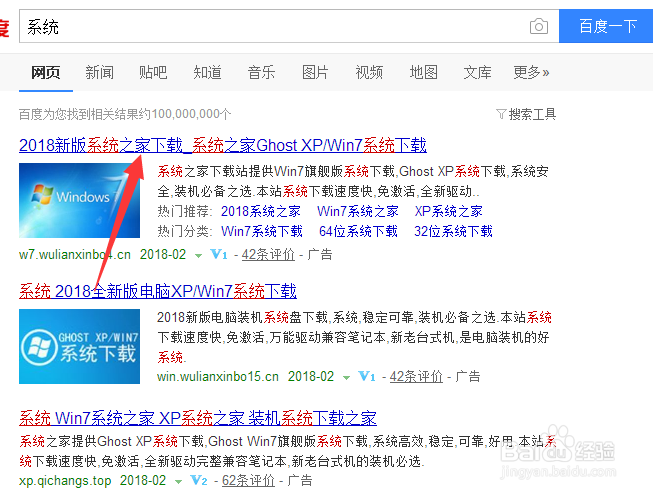653x495 pixels.
Task: Open the Win7系统之家 sublink
Action: coord(358,211)
